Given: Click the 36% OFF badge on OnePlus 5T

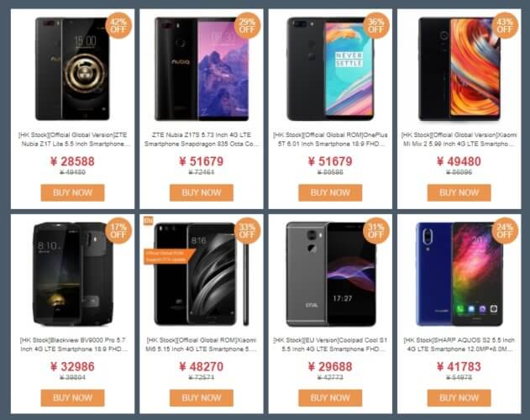Looking at the screenshot, I should pyautogui.click(x=375, y=26).
